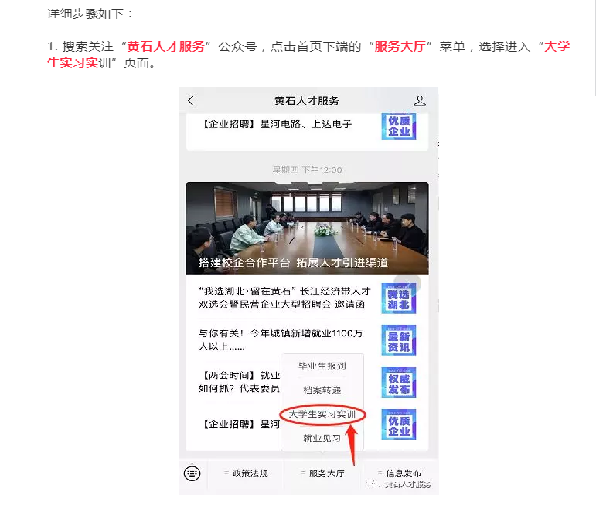Open the 优质企业 thumbnail at top
The width and height of the screenshot is (597, 517).
point(399,127)
